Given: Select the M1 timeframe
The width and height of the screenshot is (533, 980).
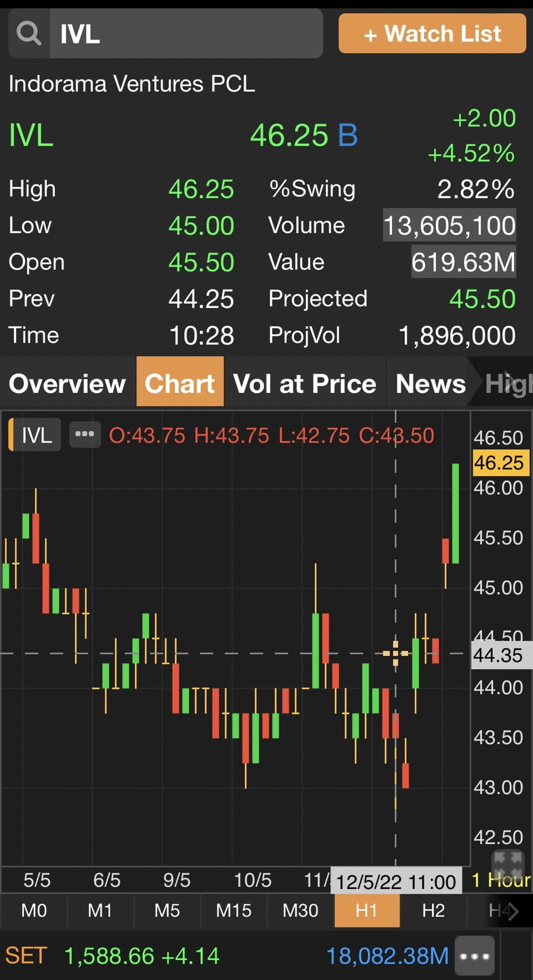Looking at the screenshot, I should (x=100, y=911).
